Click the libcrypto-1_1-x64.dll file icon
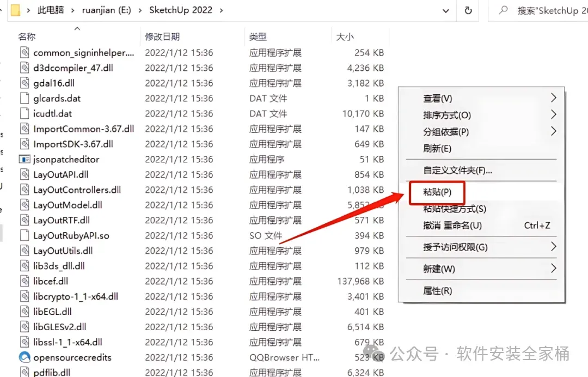The height and width of the screenshot is (377, 588). (x=24, y=296)
